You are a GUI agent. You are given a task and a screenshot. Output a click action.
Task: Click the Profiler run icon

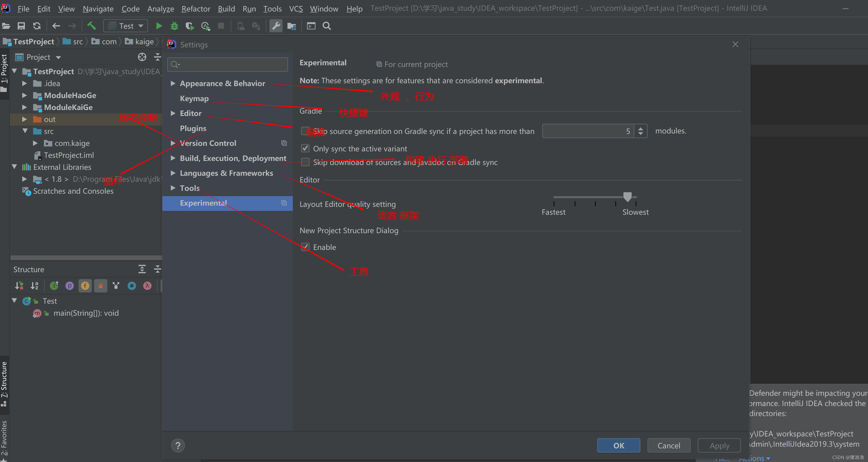coord(206,26)
